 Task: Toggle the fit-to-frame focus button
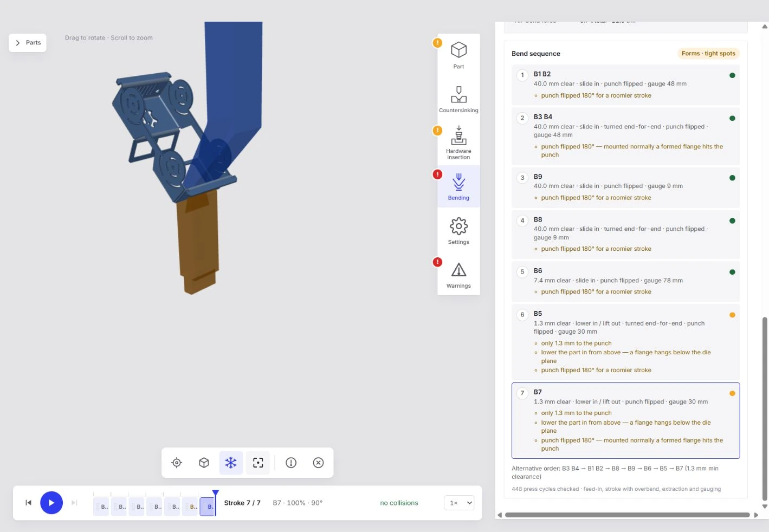(258, 463)
